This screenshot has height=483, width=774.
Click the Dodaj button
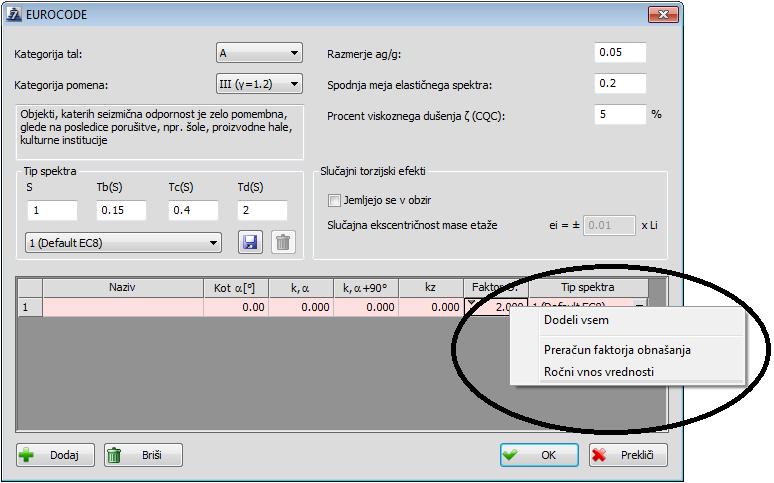click(x=55, y=455)
